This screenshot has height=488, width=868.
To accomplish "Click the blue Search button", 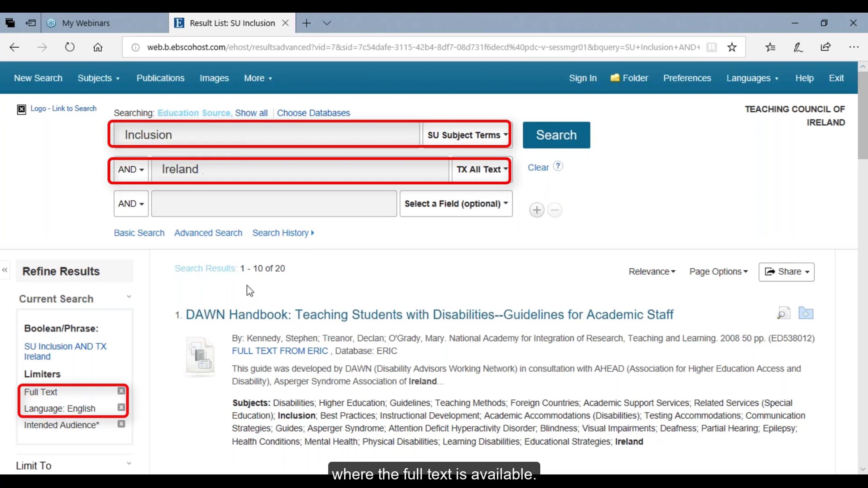I will [556, 135].
